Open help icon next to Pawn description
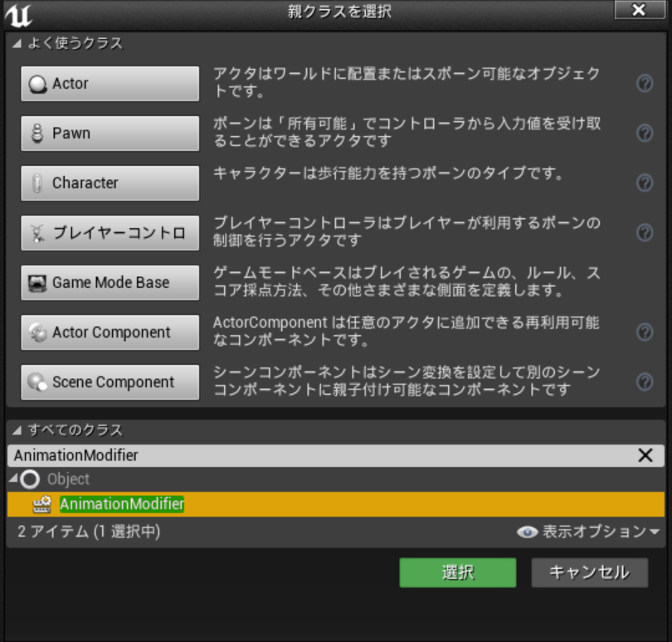Screen dimensions: 672x642 pyautogui.click(x=645, y=133)
